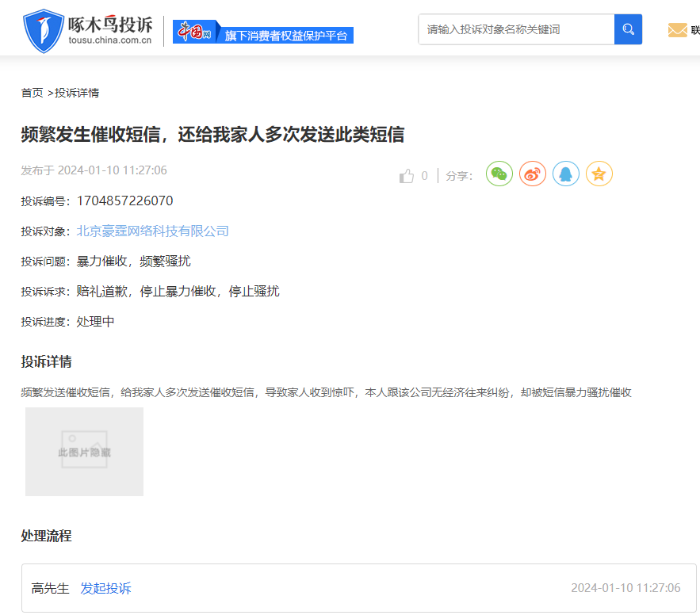The image size is (700, 615).
Task: Click the 高先生 complainant name
Action: coord(51,588)
